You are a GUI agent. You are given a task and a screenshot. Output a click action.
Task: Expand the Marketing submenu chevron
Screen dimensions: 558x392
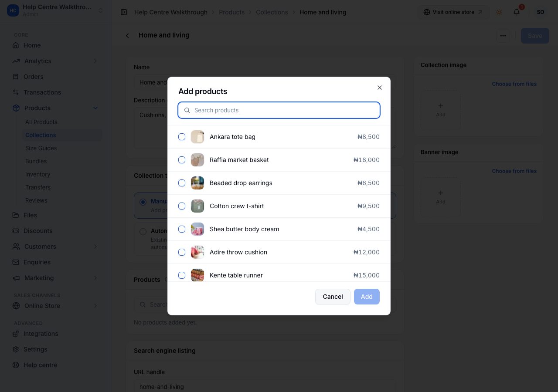click(95, 278)
